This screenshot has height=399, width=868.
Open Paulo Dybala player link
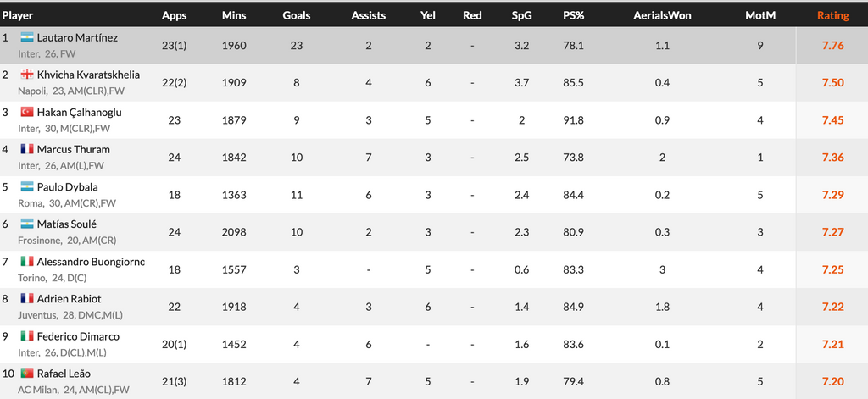[68, 187]
